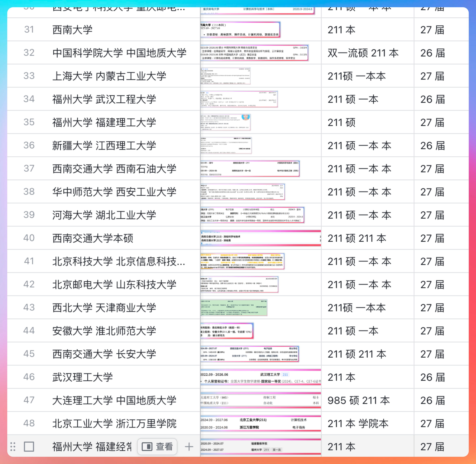
Task: Click the drag handle on the bottom row
Action: [13, 447]
